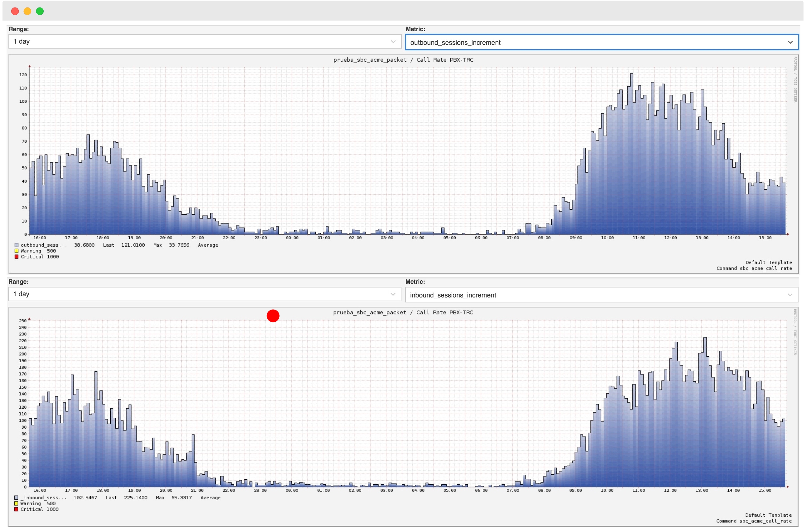Click the inbound Max value 225.1400
Screen dimensions: 806x532
[136, 498]
